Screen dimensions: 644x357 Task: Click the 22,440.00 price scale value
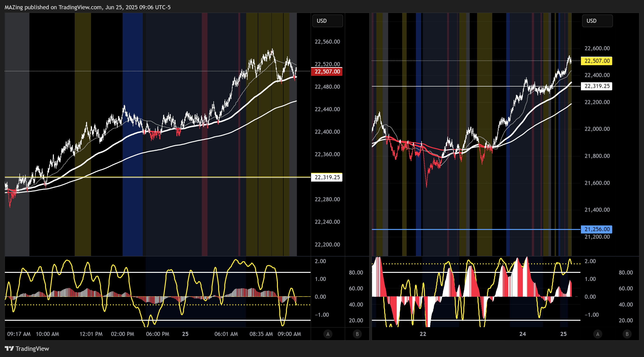point(327,109)
